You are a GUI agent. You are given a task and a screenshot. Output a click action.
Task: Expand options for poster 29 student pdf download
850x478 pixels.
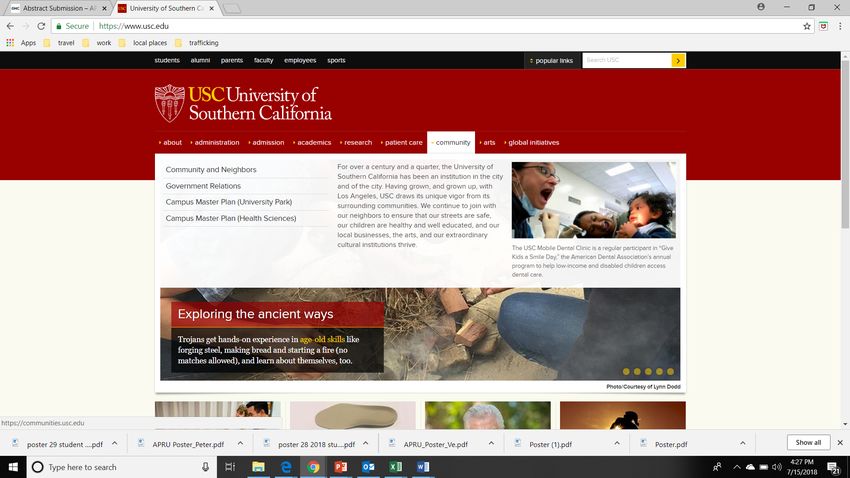pyautogui.click(x=114, y=443)
